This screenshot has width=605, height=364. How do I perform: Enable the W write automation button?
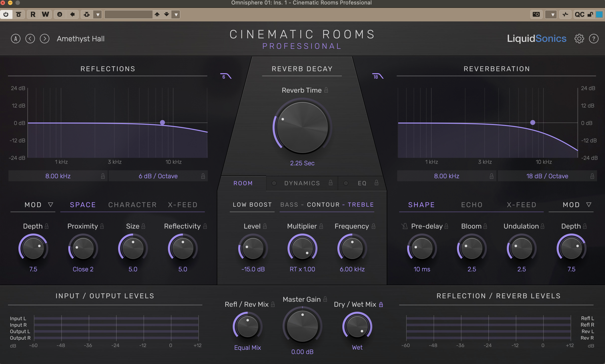tap(45, 14)
